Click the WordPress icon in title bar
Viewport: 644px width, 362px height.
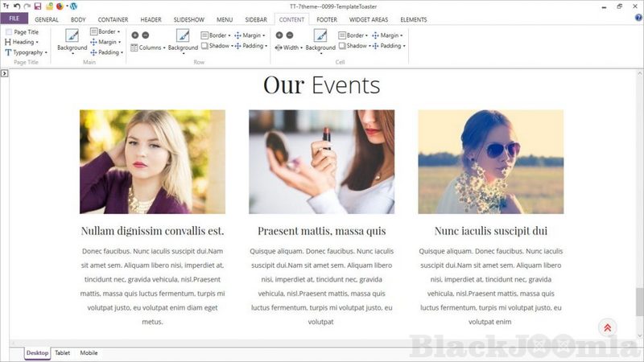click(x=74, y=6)
